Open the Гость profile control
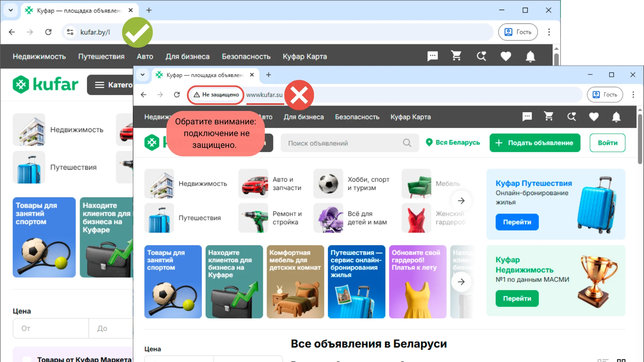 tap(605, 95)
